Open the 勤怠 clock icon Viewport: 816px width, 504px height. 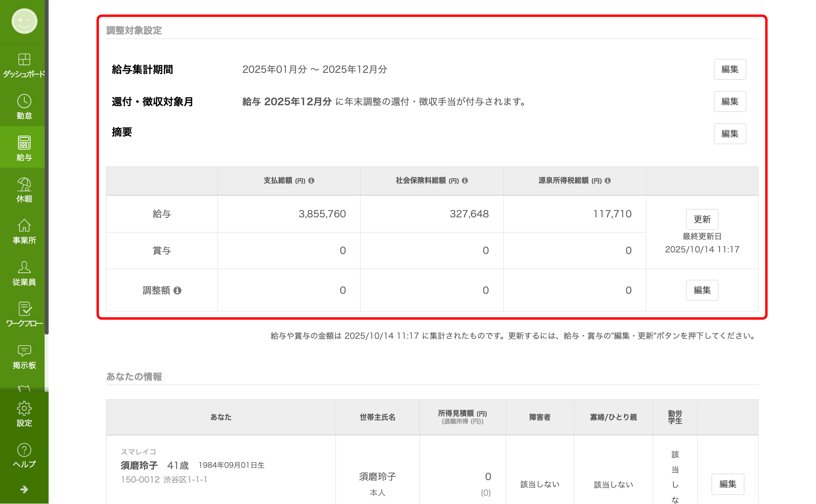[24, 102]
